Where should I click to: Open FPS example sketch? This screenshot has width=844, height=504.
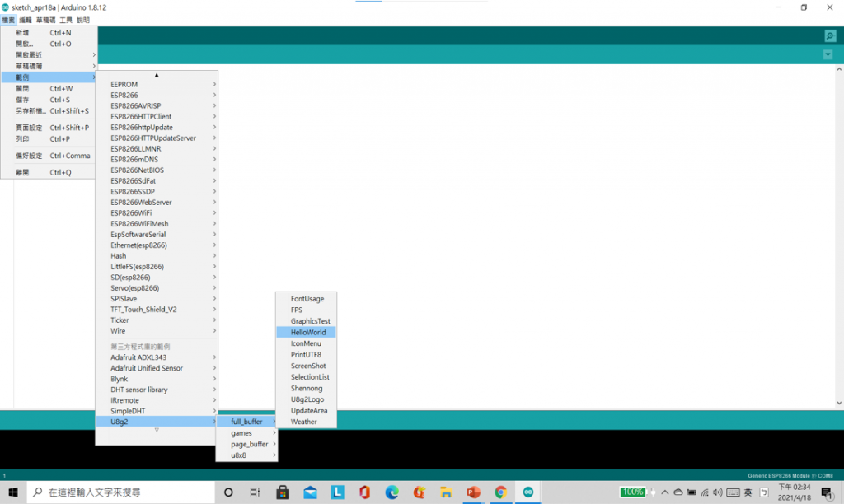307,310
